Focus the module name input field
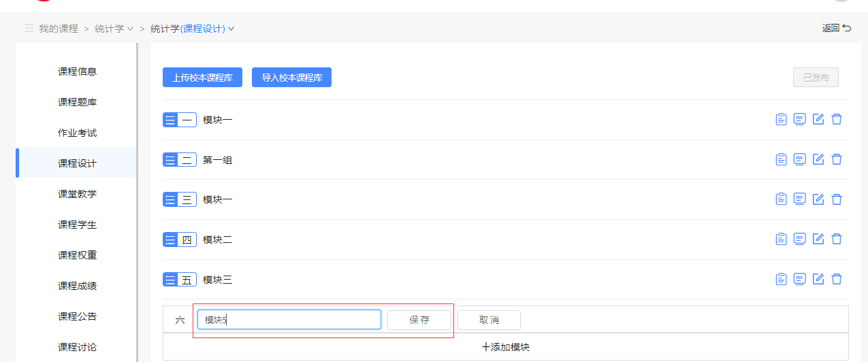The image size is (868, 362). pos(289,320)
